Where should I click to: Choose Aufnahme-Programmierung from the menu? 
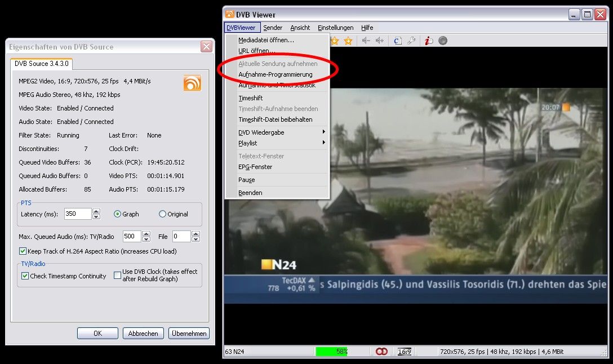point(275,74)
